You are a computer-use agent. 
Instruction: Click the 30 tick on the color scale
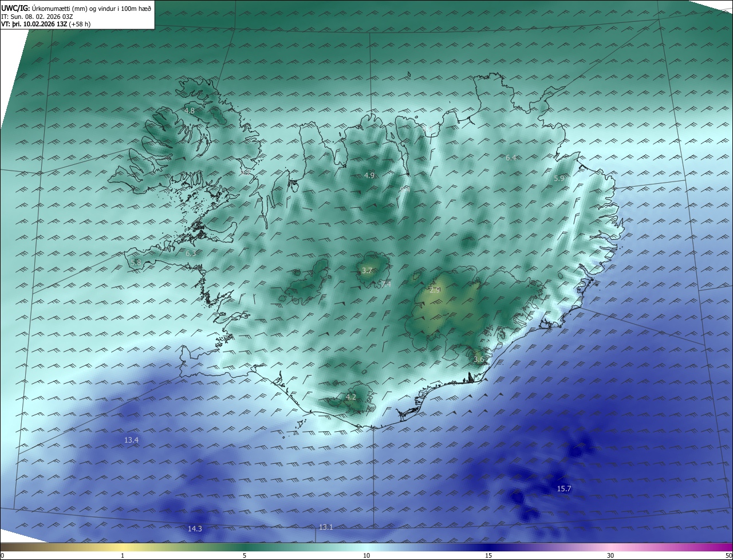610,555
